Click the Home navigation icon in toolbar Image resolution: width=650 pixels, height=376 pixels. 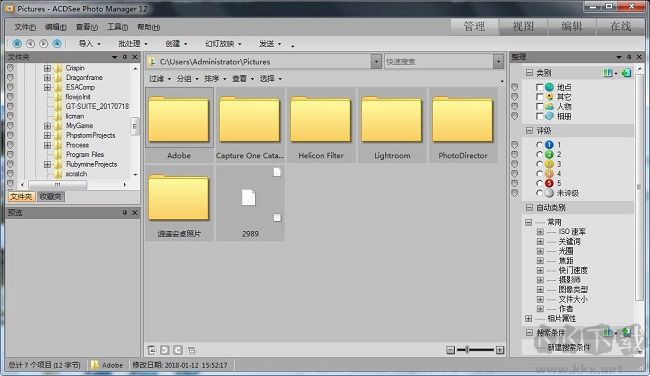[17, 43]
